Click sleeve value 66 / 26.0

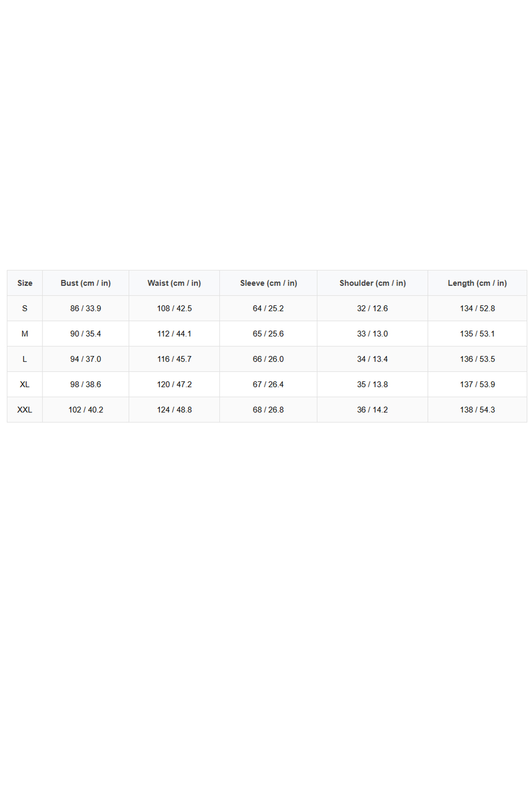268,359
